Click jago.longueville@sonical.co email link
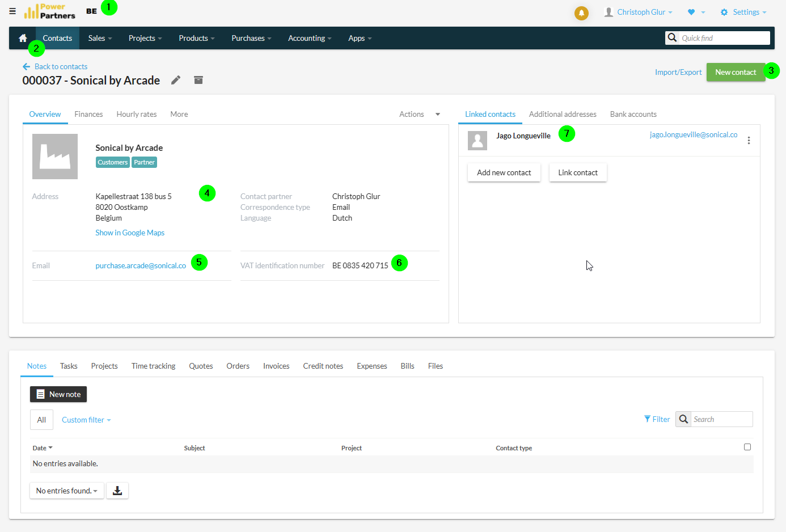The height and width of the screenshot is (532, 786). point(694,134)
